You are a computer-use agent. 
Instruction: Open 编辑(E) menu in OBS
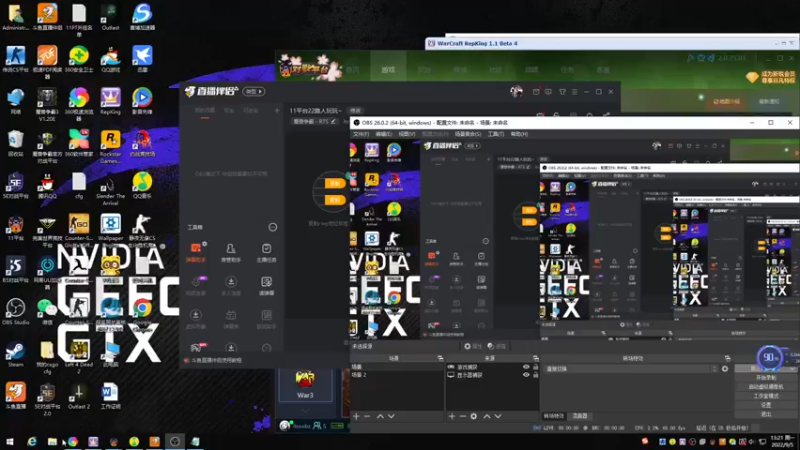(x=384, y=134)
